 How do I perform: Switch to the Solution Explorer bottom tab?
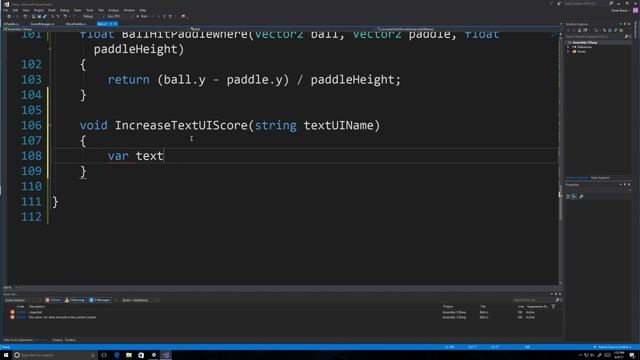577,178
